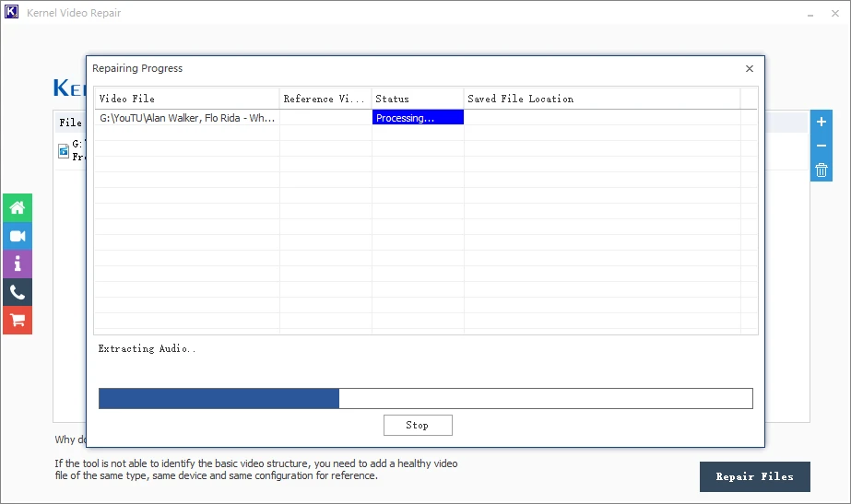Click the blue Processing status cell

tap(418, 118)
